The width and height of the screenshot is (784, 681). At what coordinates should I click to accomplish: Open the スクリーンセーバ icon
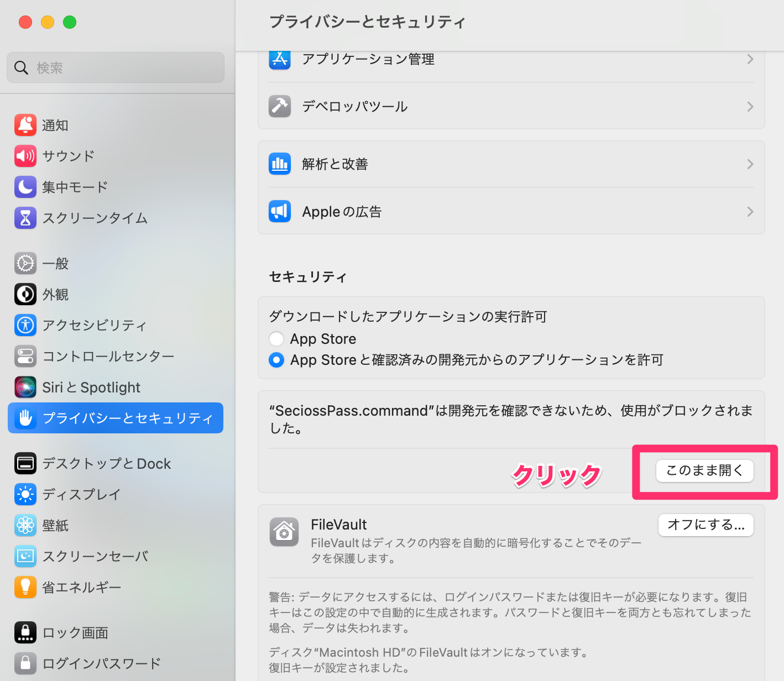[x=25, y=557]
